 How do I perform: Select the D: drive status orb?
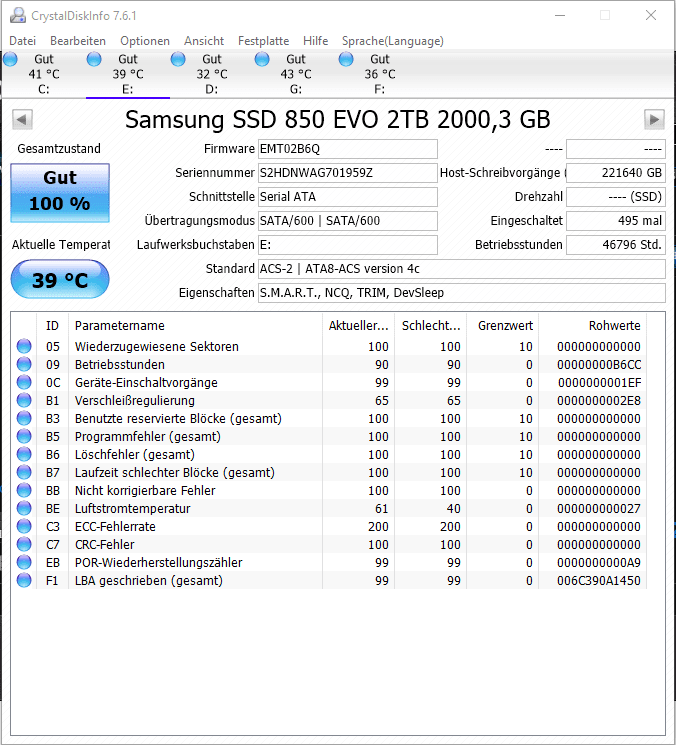(178, 59)
